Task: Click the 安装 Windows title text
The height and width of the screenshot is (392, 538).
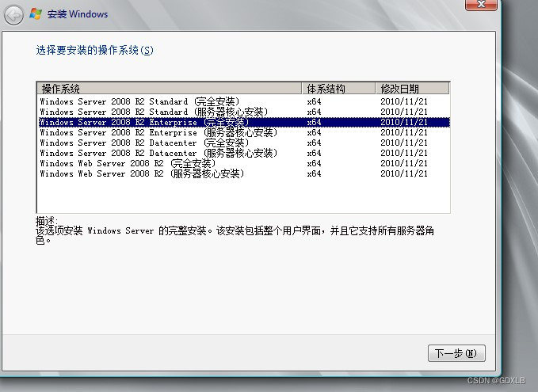Action: 78,14
